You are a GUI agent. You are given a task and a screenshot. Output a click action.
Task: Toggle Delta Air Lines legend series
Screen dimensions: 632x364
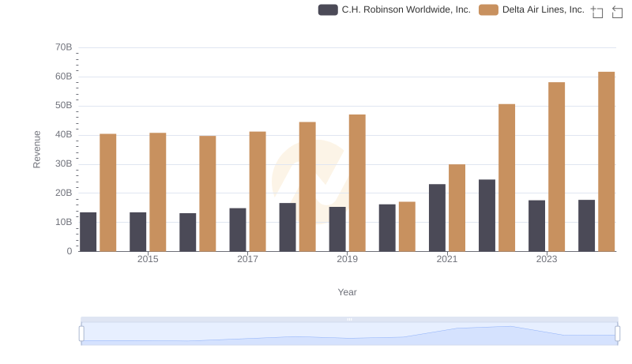tap(531, 9)
